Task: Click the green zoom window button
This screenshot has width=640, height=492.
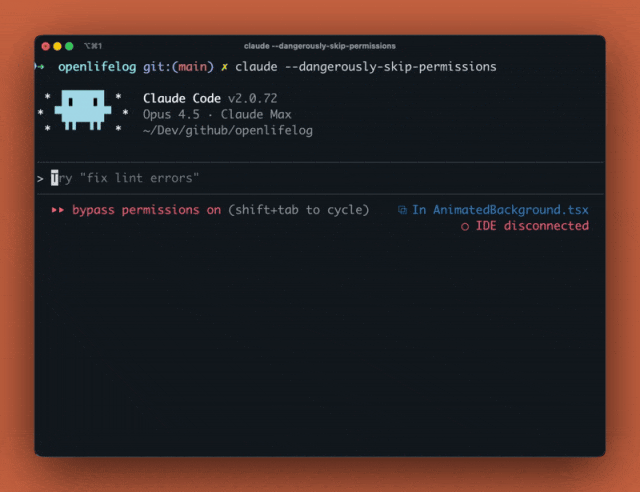Action: (69, 46)
